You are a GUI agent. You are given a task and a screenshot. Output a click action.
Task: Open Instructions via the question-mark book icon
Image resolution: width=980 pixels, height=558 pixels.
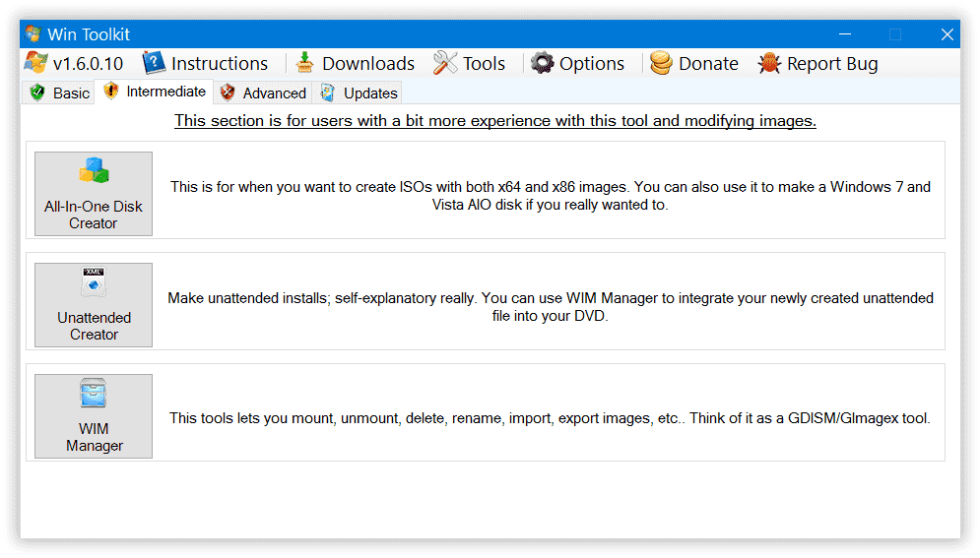pos(154,63)
